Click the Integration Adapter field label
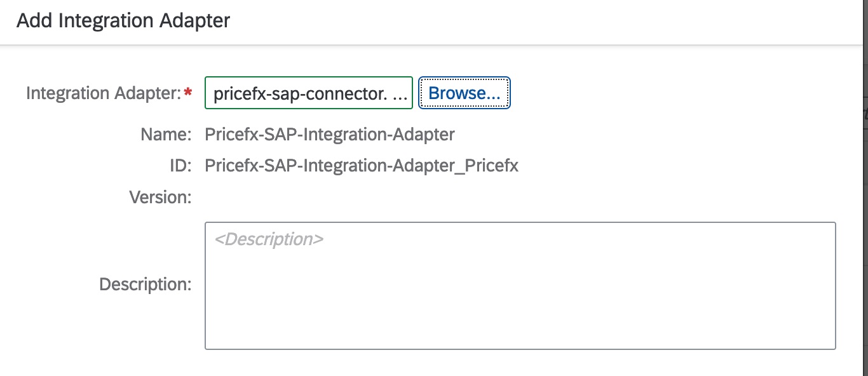 [x=105, y=93]
